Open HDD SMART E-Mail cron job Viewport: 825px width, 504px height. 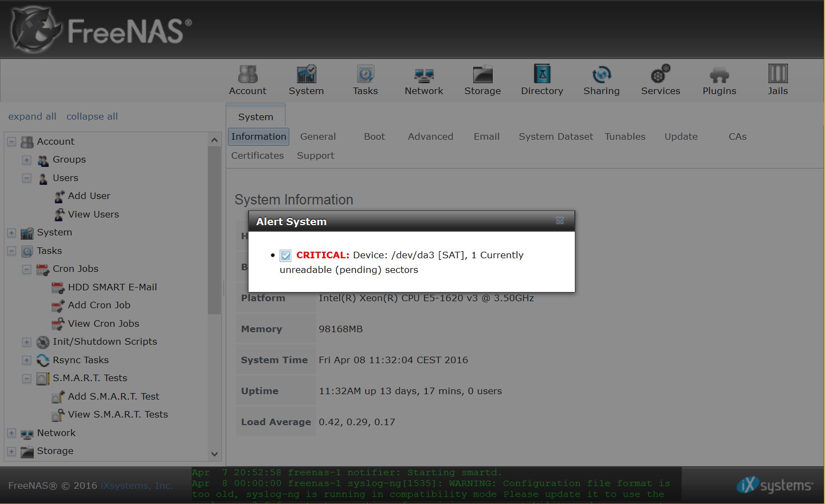pos(112,288)
